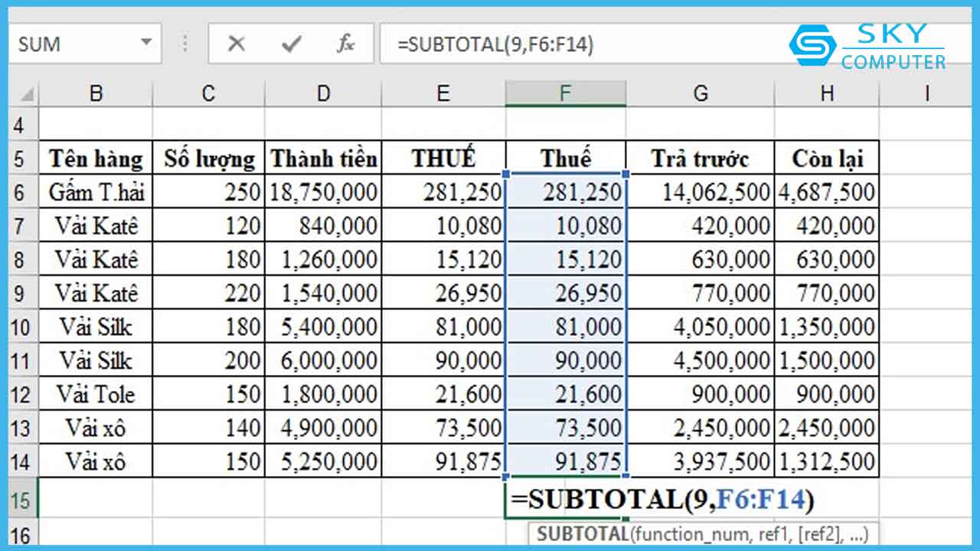Click the 'Trả trước' header cell
The width and height of the screenshot is (980, 551).
[x=701, y=158]
